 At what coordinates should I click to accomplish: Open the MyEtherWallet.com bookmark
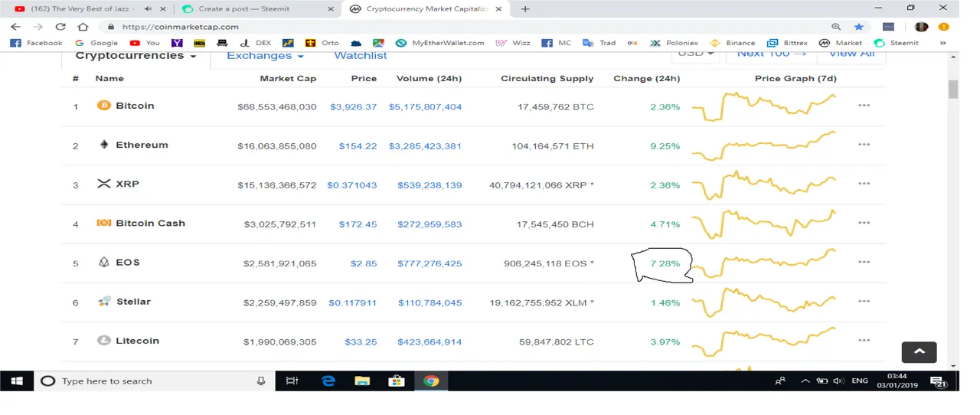440,43
